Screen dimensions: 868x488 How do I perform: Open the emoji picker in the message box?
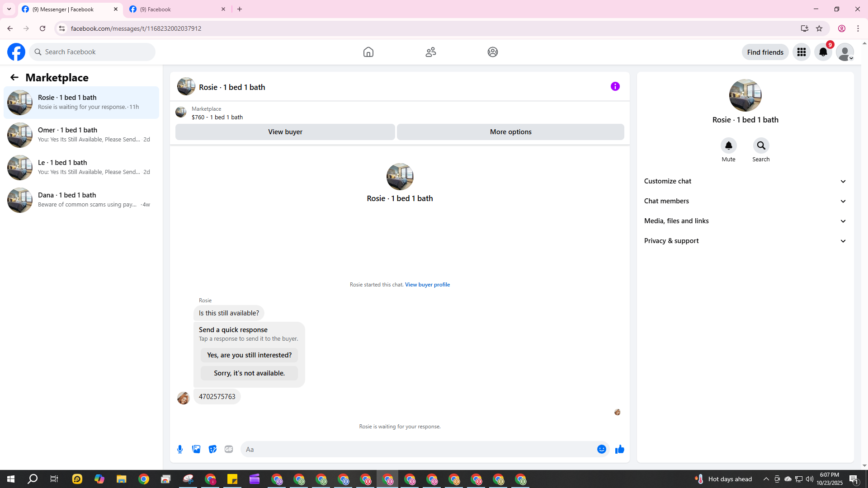(601, 449)
